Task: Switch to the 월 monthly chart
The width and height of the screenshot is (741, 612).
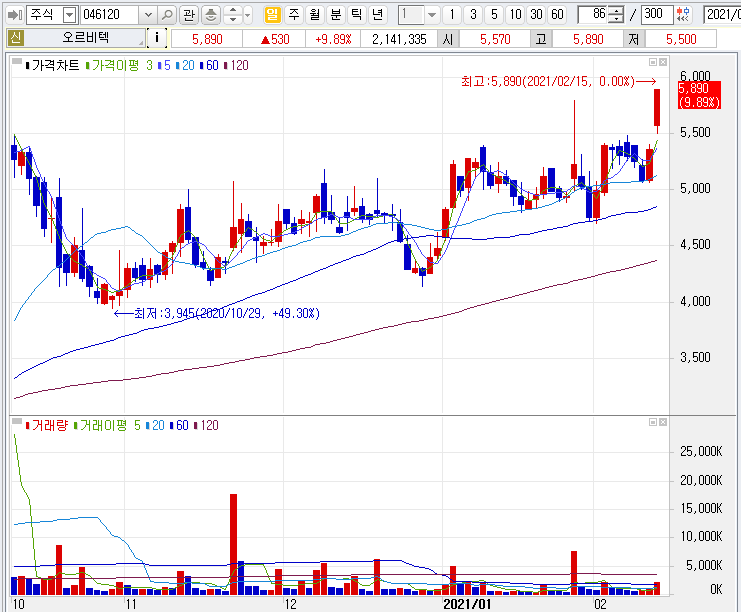Action: [315, 15]
